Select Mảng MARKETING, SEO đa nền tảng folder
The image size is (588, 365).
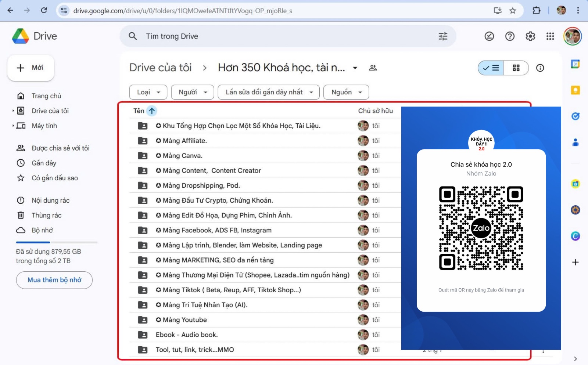tap(265, 260)
